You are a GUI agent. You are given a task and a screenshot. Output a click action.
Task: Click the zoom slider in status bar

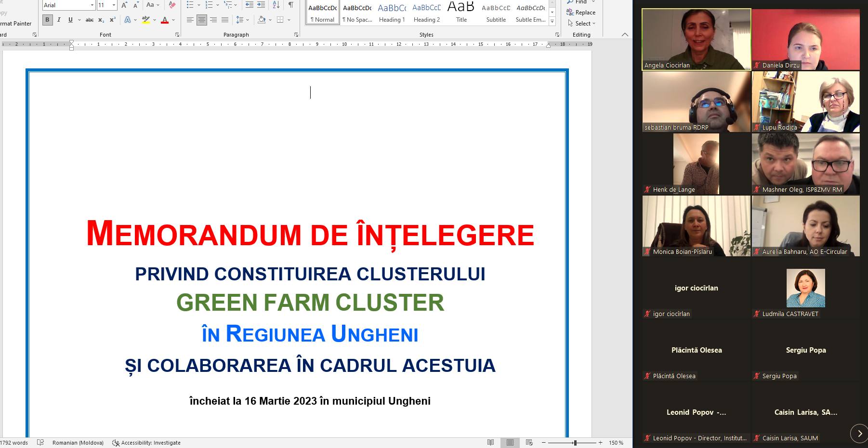574,443
